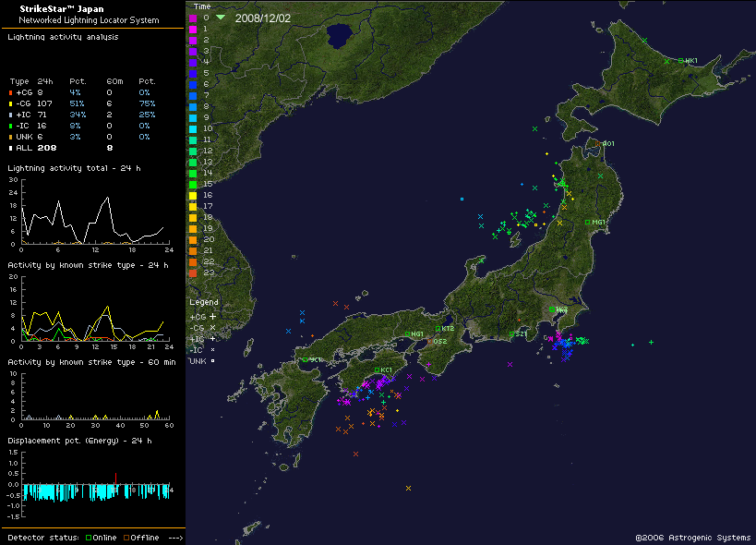This screenshot has height=545, width=756.
Task: Click the KC1 detector marker on Shikoku
Action: [378, 369]
